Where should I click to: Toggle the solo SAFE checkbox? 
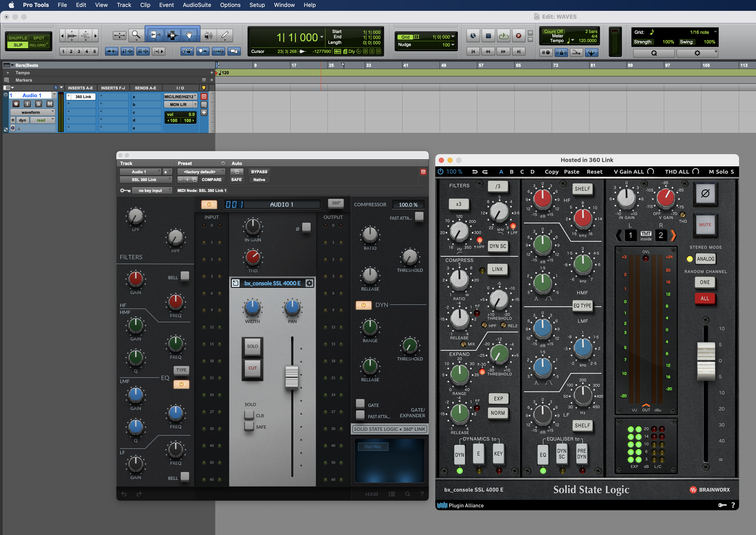(x=249, y=426)
